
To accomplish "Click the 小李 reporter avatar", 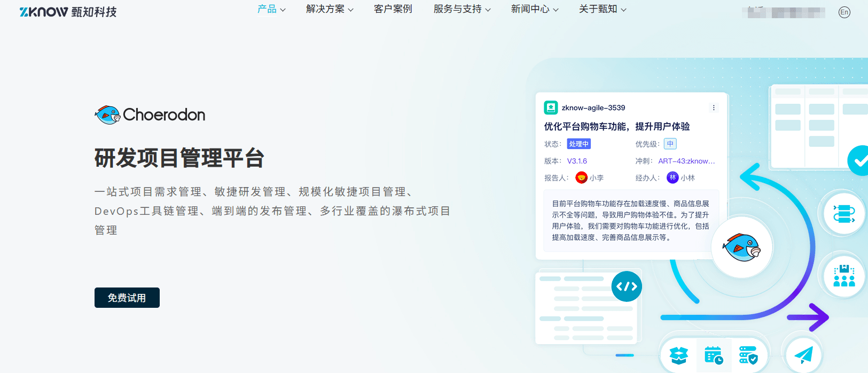I will click(581, 177).
